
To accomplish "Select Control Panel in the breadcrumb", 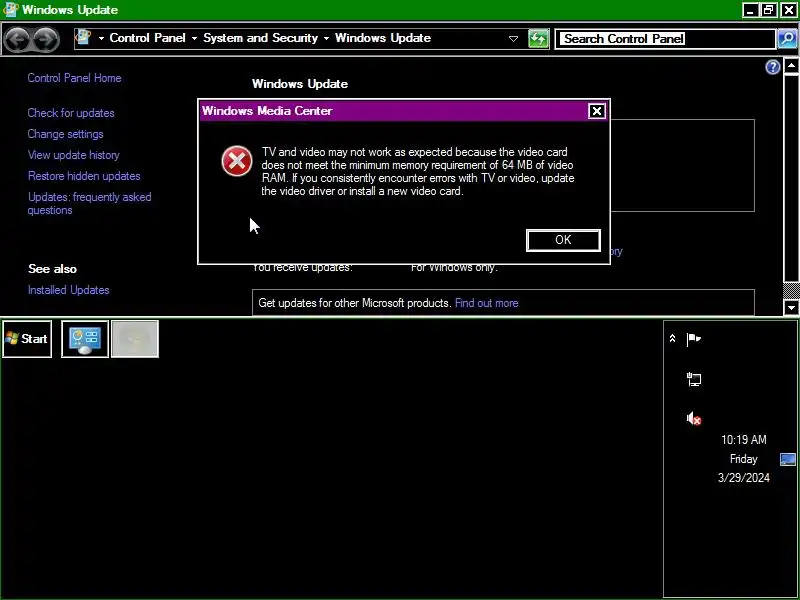I will (147, 38).
